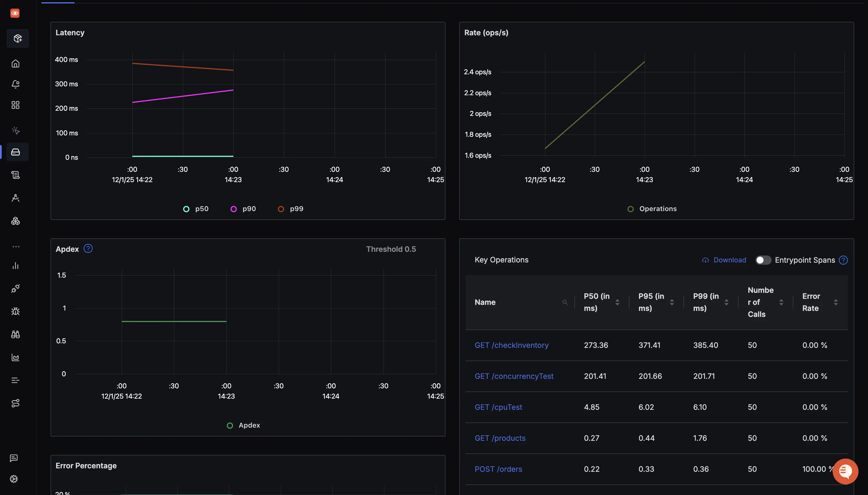This screenshot has height=495, width=868.
Task: Sort the table by P50 column
Action: coord(617,302)
